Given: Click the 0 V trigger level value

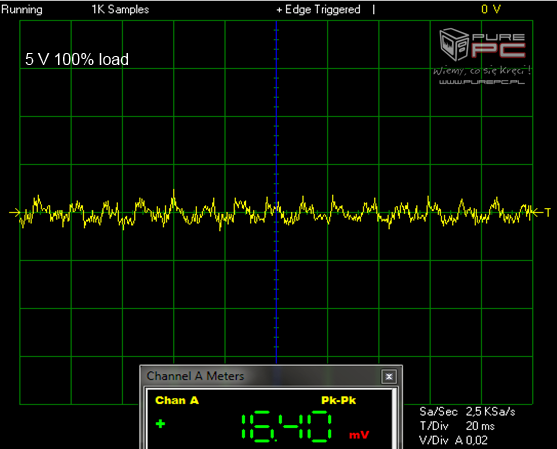Looking at the screenshot, I should [491, 9].
